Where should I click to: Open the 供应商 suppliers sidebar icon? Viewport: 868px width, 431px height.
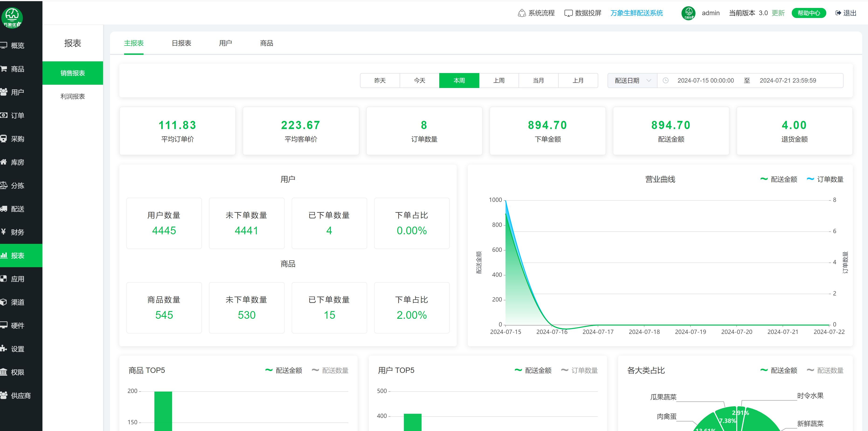pyautogui.click(x=3, y=395)
